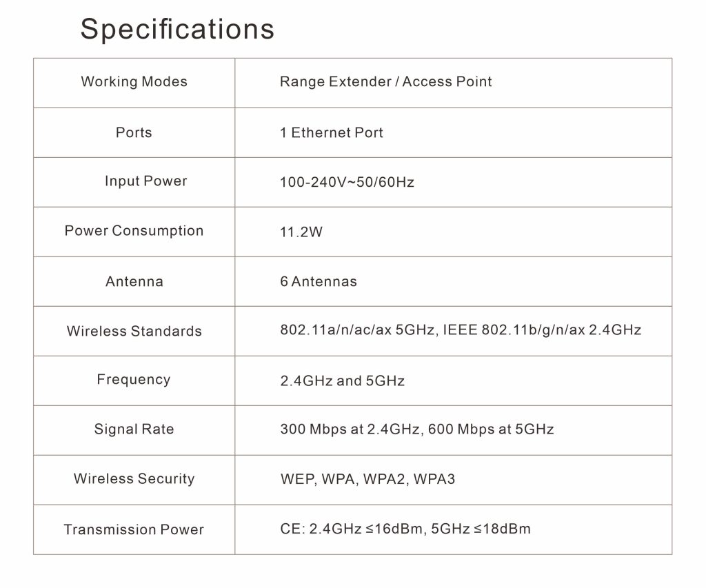Click the 802.11a/n/ac/ax 5GHz standards text

pyautogui.click(x=358, y=330)
